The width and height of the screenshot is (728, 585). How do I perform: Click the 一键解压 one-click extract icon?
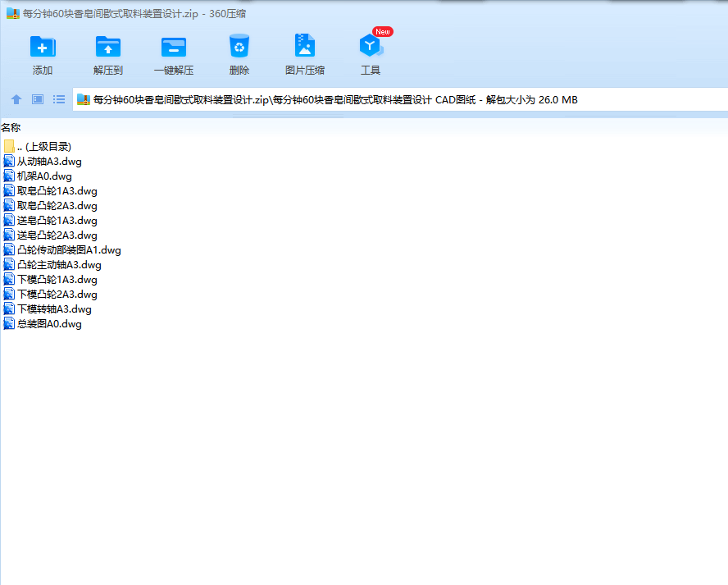(x=174, y=48)
